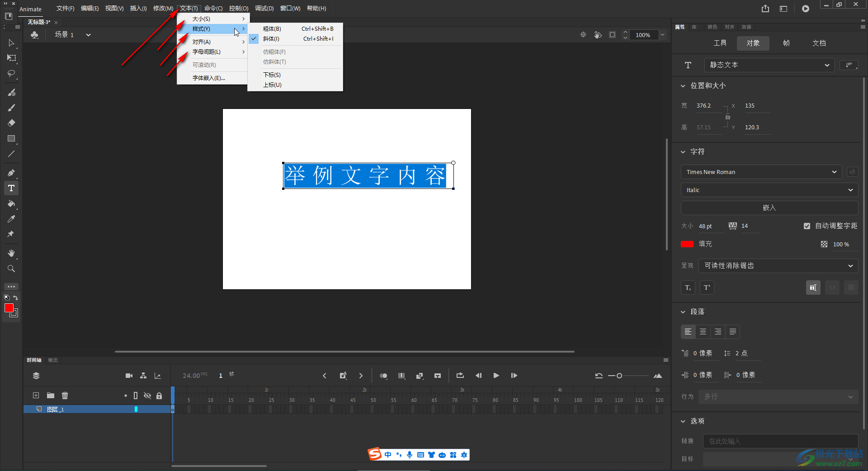Click the loop playback icon
Screen dimensions: 868x471
pyautogui.click(x=460, y=376)
